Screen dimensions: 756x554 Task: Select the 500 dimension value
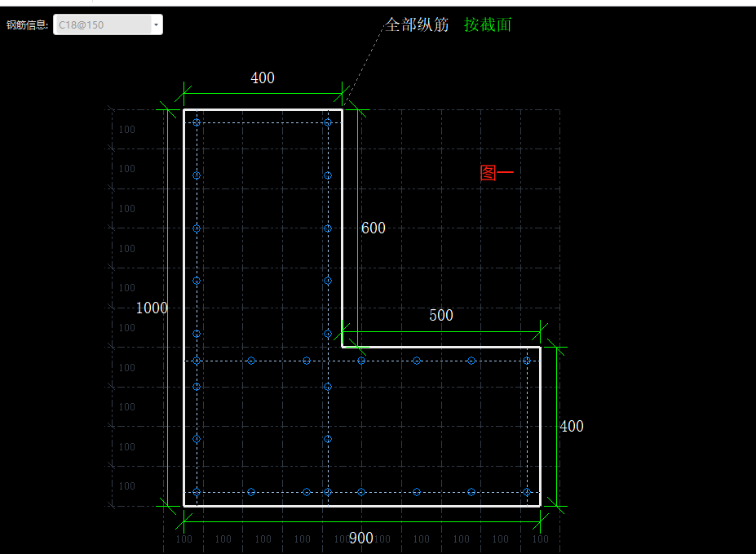coord(440,315)
